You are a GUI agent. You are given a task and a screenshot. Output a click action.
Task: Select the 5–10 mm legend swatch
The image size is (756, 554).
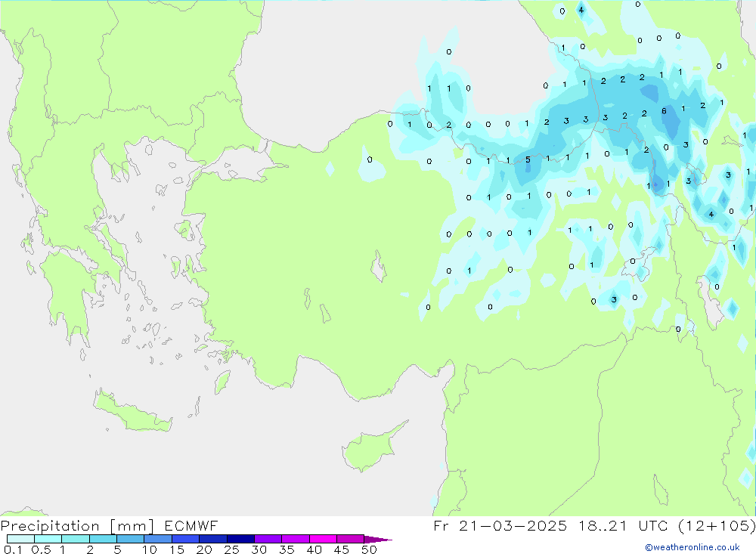point(130,539)
